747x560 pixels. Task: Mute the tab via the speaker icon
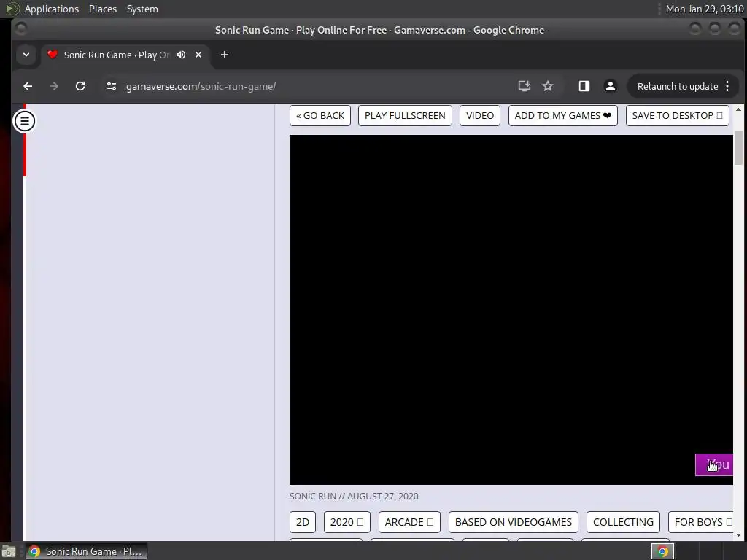click(181, 55)
